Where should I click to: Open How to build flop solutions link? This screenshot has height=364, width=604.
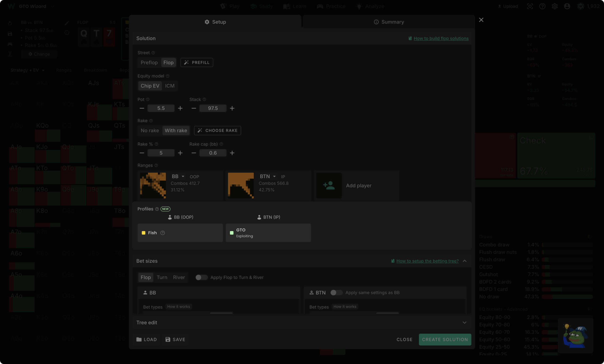[x=441, y=38]
